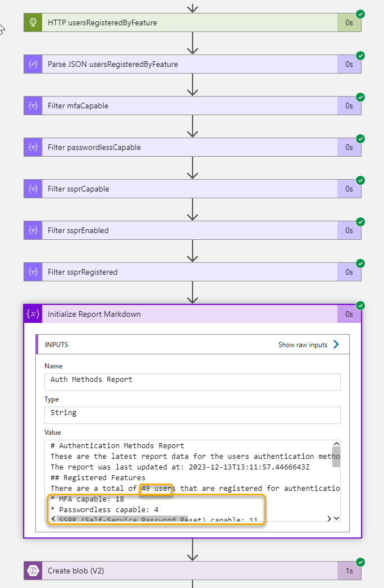Click the Parse JSON action icon

(x=33, y=64)
